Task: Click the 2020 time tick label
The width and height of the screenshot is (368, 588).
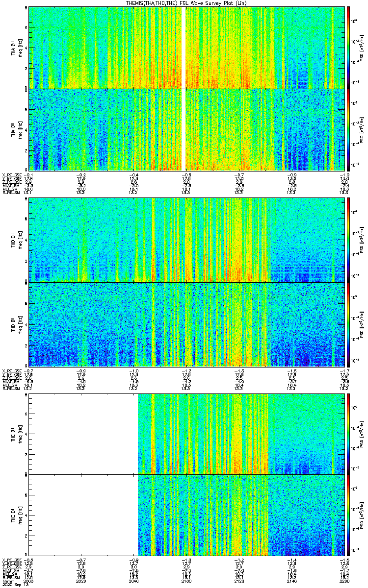Action: pyautogui.click(x=81, y=582)
